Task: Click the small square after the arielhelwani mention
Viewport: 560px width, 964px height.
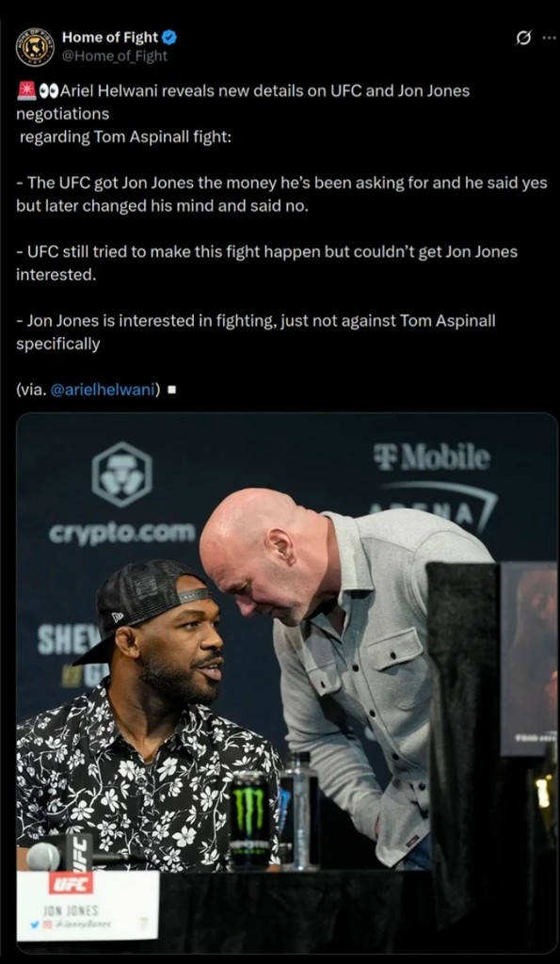Action: tap(171, 390)
